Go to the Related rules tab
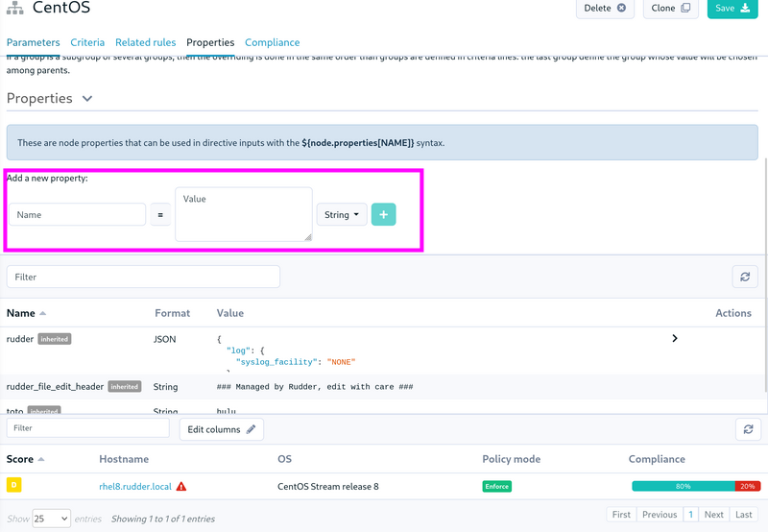The width and height of the screenshot is (768, 532). (x=146, y=42)
